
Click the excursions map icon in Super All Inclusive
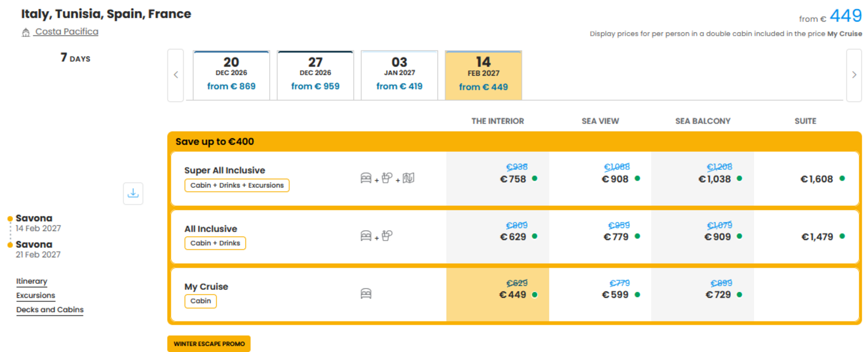(x=408, y=178)
